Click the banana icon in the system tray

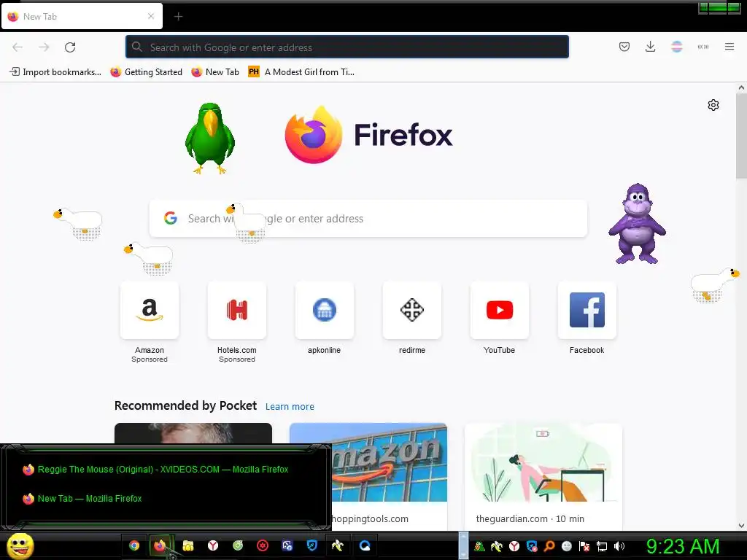pyautogui.click(x=497, y=547)
